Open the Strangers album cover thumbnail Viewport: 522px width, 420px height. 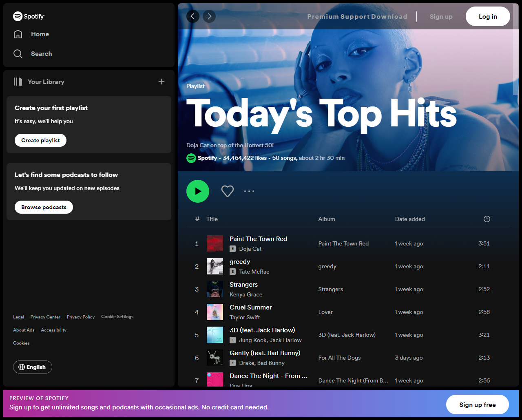click(215, 289)
